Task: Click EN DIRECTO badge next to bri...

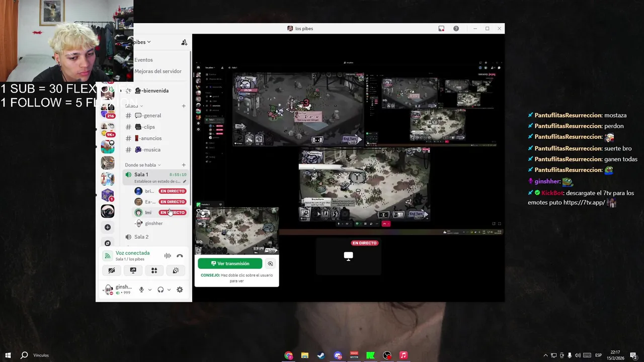Action: (x=173, y=191)
